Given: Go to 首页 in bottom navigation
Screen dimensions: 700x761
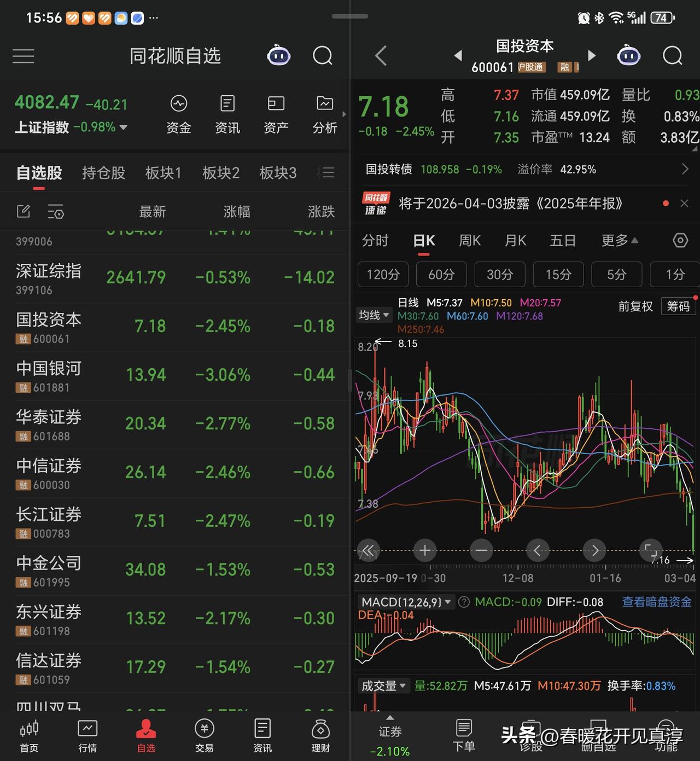Looking at the screenshot, I should pos(29,736).
